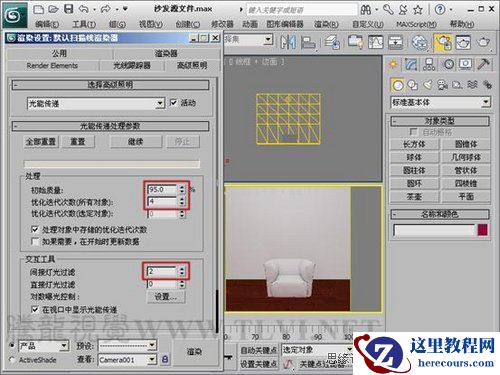Open the help question mark icon
This screenshot has height=375, width=500.
tap(440, 9)
